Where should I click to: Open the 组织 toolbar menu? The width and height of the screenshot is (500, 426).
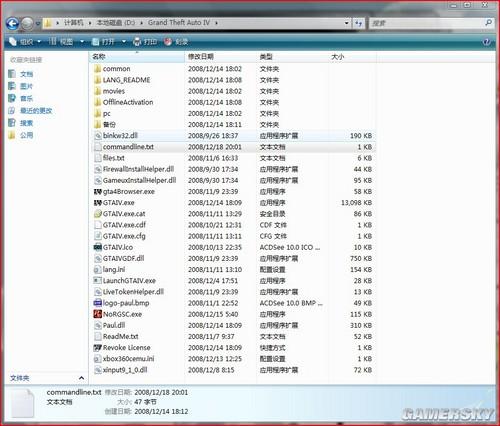coord(25,42)
